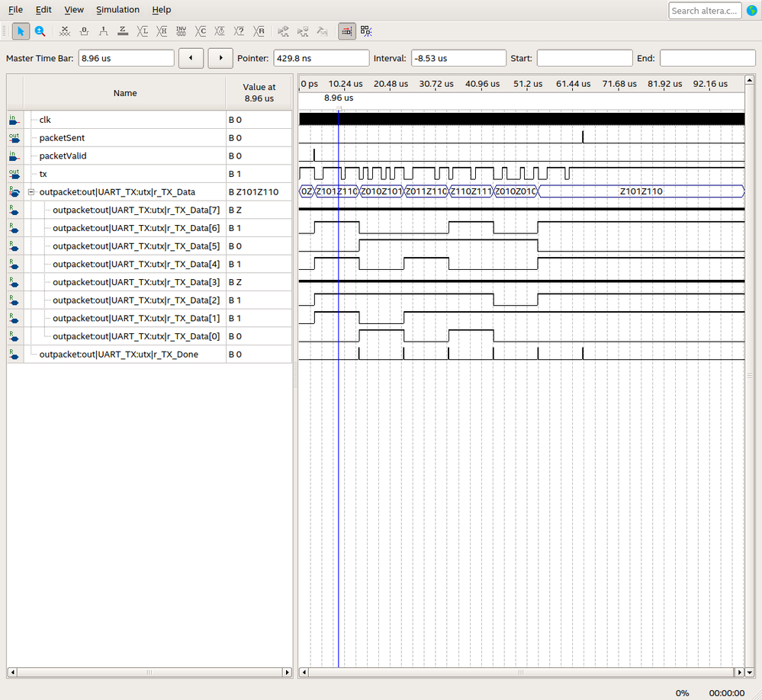The width and height of the screenshot is (762, 700).
Task: Collapse the r_TX_Data bus group
Action: pyautogui.click(x=31, y=191)
